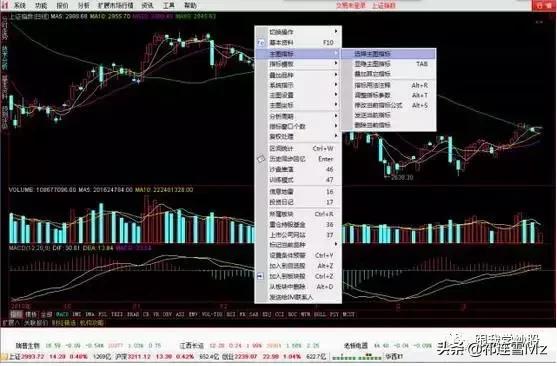
Task: Select 设置条件预警 Ctrl+Y
Action: [298, 255]
